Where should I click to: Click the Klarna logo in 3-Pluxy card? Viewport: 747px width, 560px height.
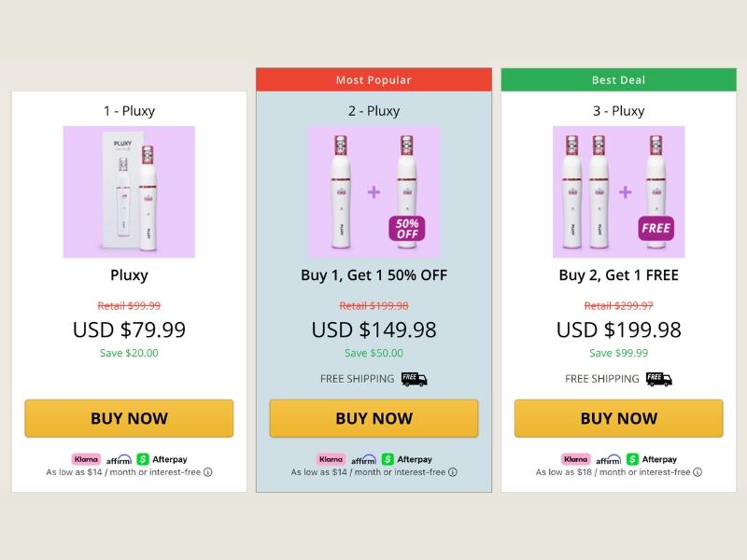(576, 459)
